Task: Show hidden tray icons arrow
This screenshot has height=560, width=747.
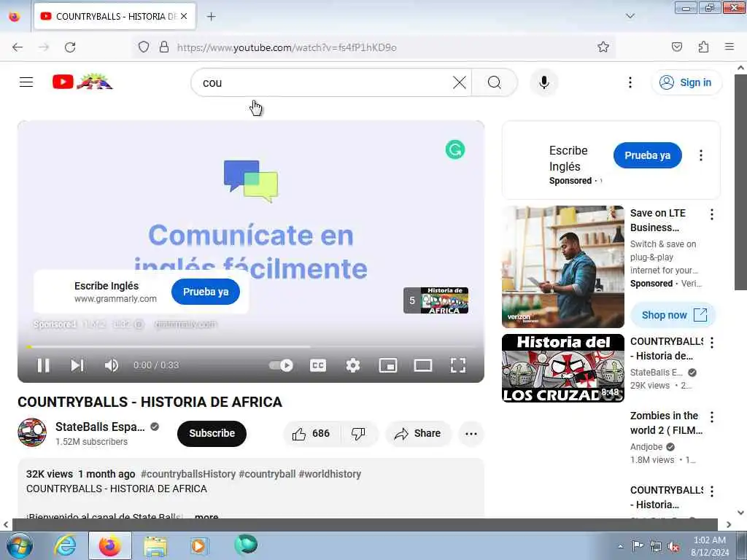Action: pos(620,546)
